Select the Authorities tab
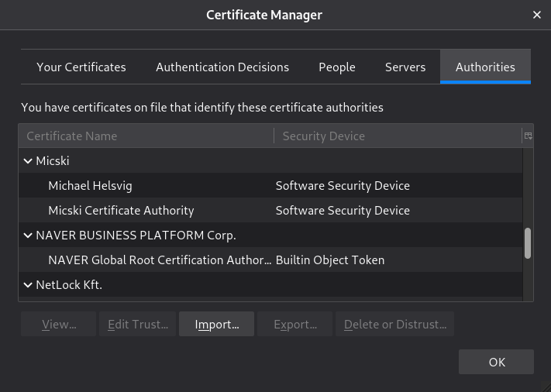The height and width of the screenshot is (392, 551). [485, 67]
